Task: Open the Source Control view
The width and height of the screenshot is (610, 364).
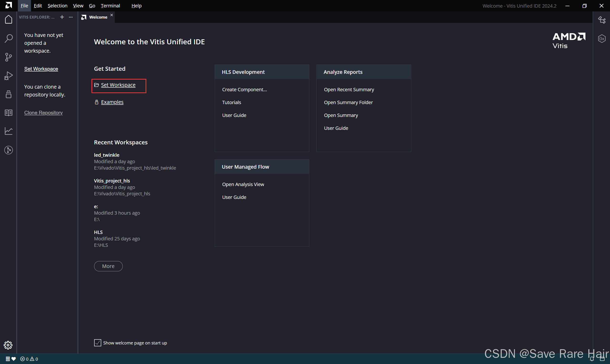Action: click(x=9, y=57)
